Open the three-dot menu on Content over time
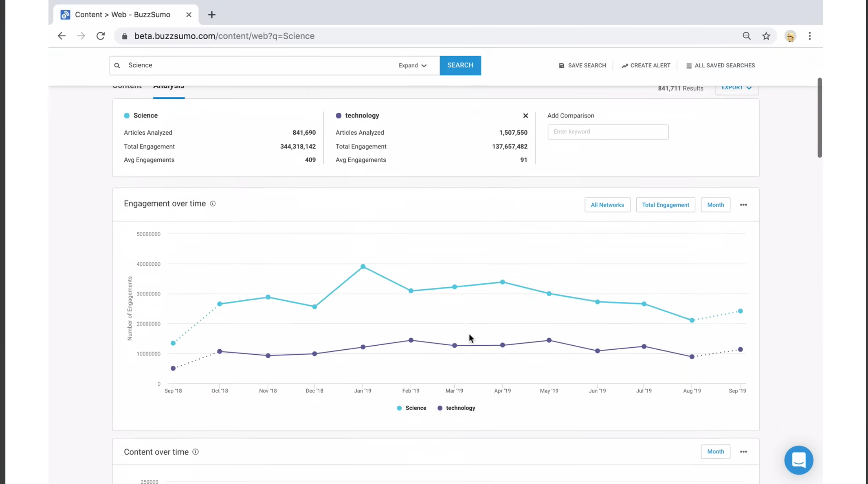Screen dimensions: 868x484 pyautogui.click(x=743, y=451)
